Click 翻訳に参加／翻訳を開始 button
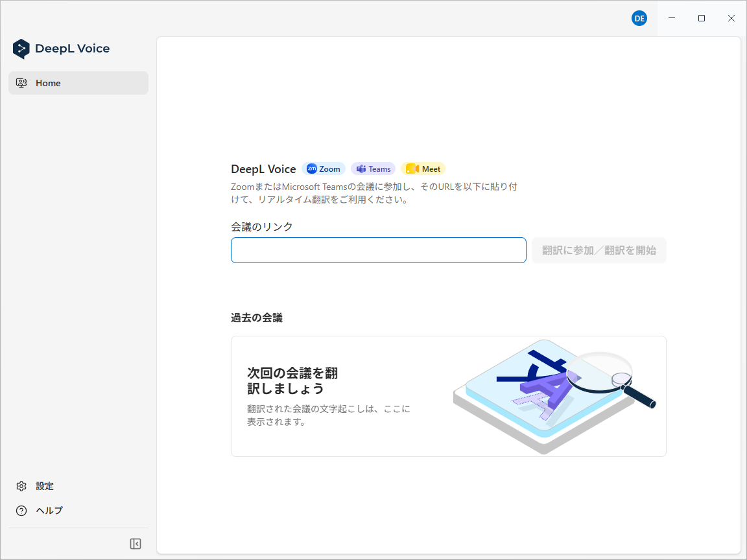Image resolution: width=747 pixels, height=560 pixels. point(599,250)
